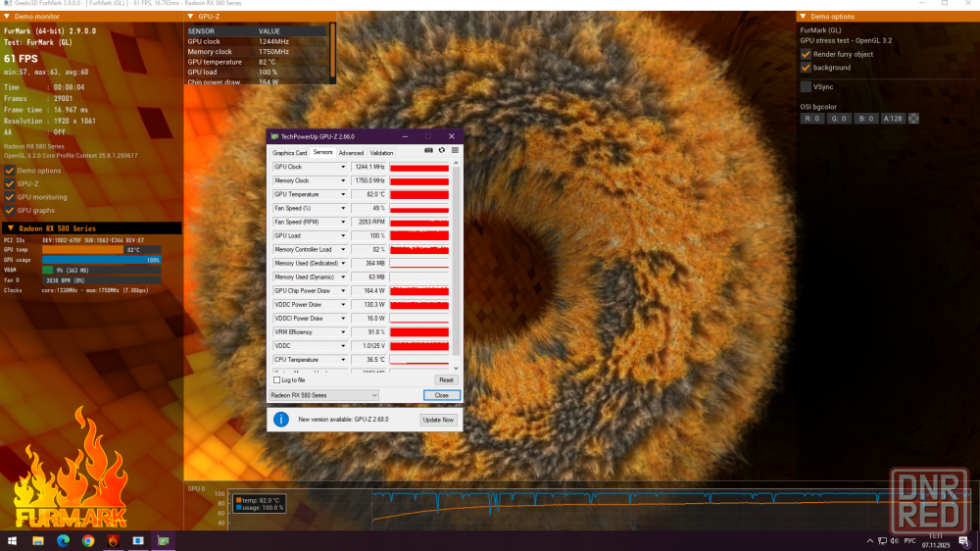Open the Advanced tab in GPU-Z

coord(351,153)
